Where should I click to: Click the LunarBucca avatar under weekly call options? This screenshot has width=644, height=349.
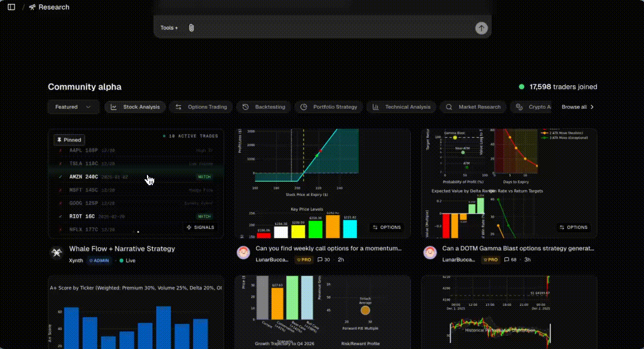click(243, 253)
